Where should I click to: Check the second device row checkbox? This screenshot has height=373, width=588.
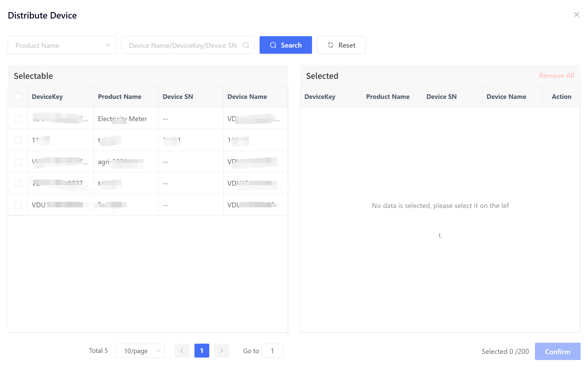[18, 140]
